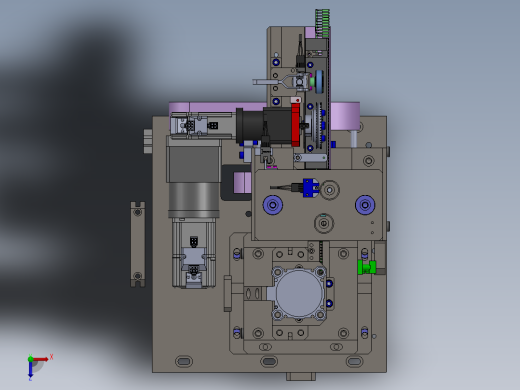Select the blue pulley wheel on the upper column
Image resolution: width=520 pixels, height=390 pixels.
pyautogui.click(x=320, y=82)
